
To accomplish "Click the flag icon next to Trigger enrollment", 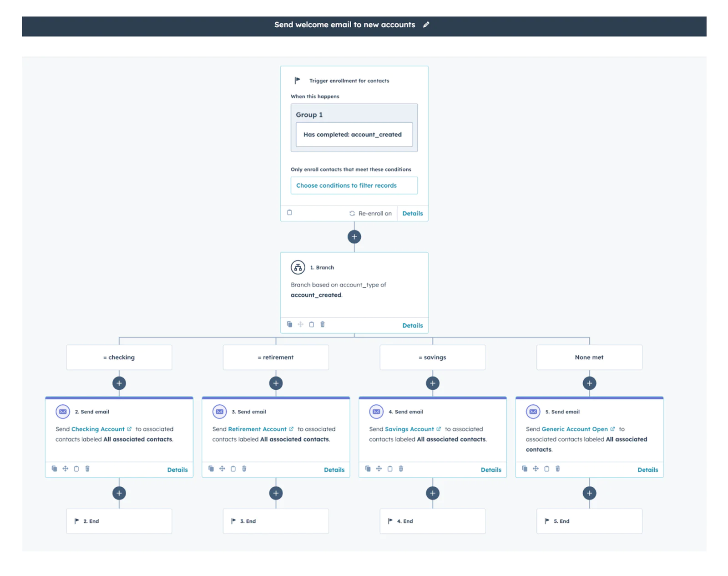I will click(297, 80).
